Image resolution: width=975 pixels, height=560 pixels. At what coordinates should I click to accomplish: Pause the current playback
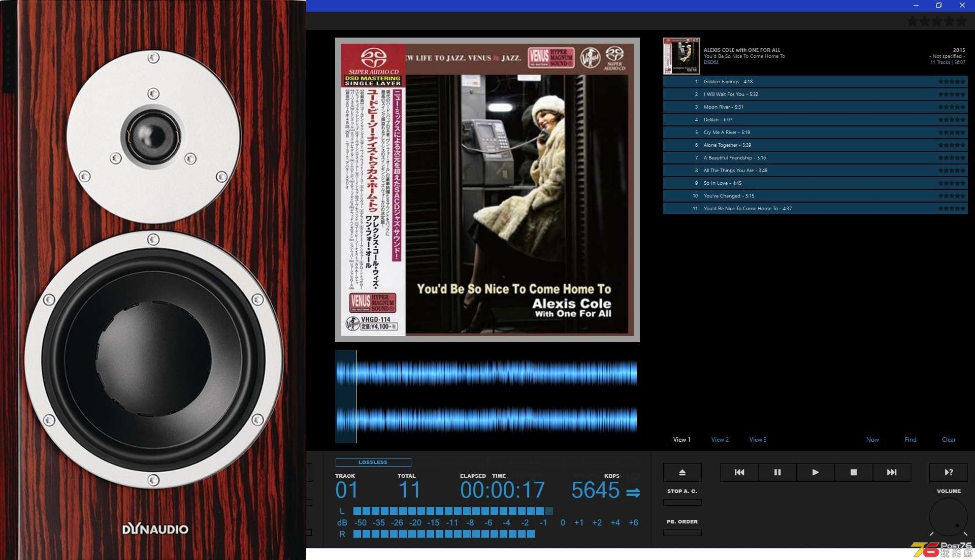coord(777,472)
